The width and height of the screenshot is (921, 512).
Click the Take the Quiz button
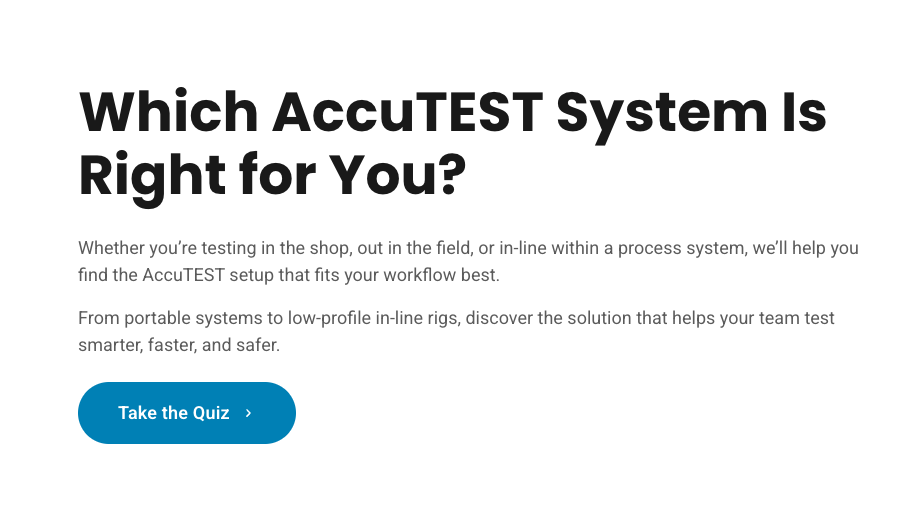pos(186,413)
